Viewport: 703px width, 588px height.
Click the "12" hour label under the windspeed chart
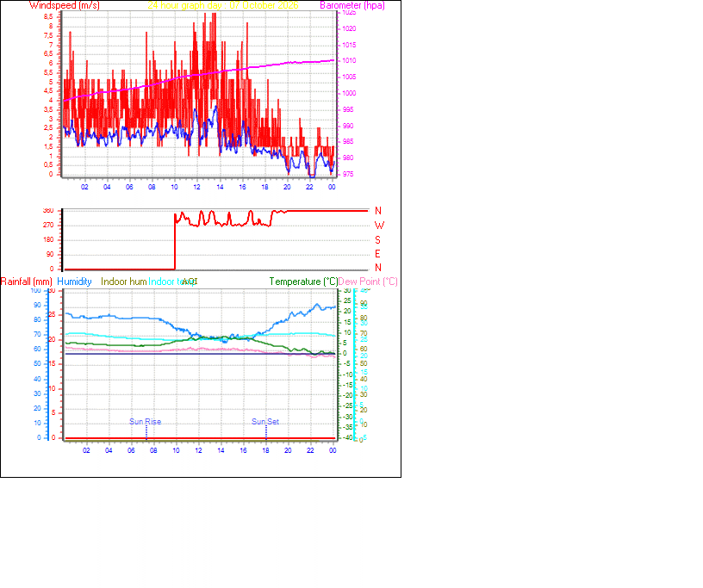pos(197,188)
